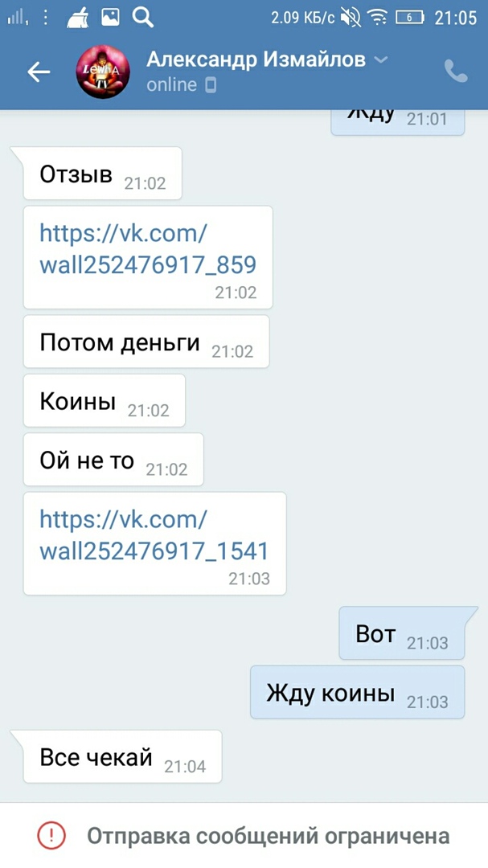Tap the mobile device icon near online

click(211, 85)
